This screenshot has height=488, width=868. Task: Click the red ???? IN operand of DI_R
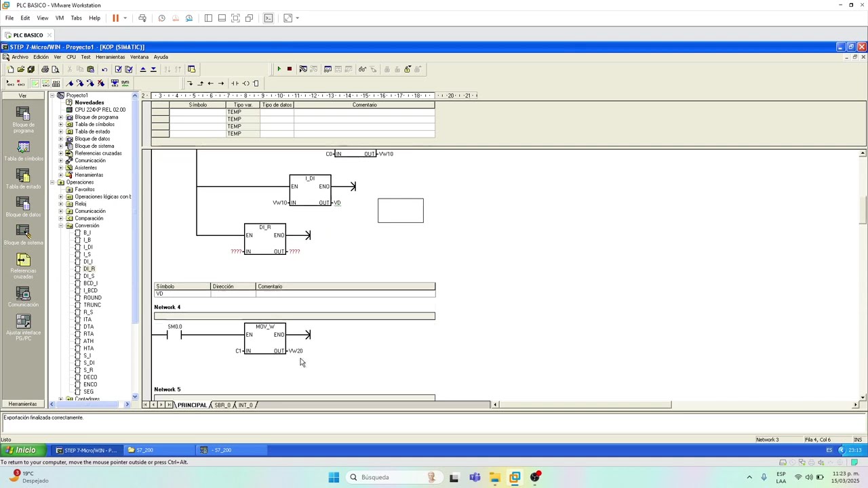tap(236, 251)
